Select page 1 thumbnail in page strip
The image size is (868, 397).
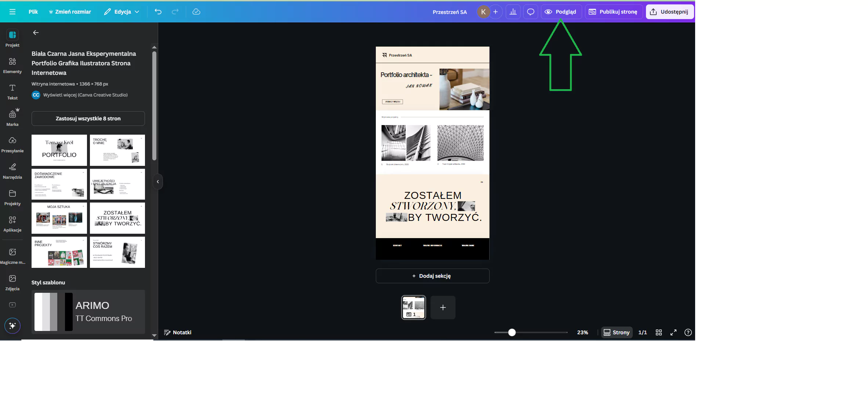pos(414,307)
